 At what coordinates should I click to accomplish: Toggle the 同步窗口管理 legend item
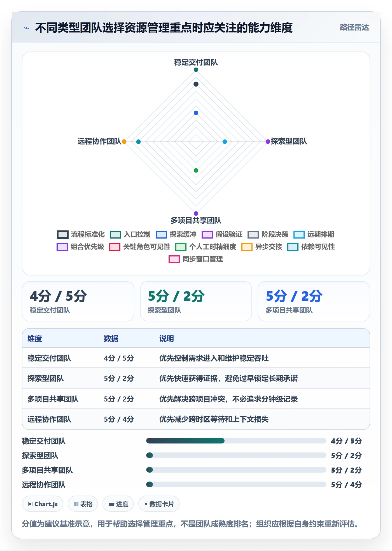click(x=196, y=259)
